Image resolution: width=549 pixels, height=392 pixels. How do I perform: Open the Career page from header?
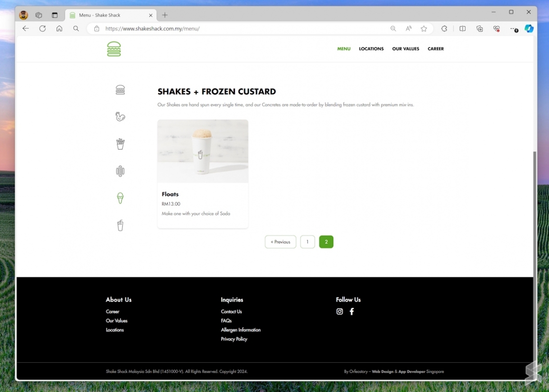435,49
